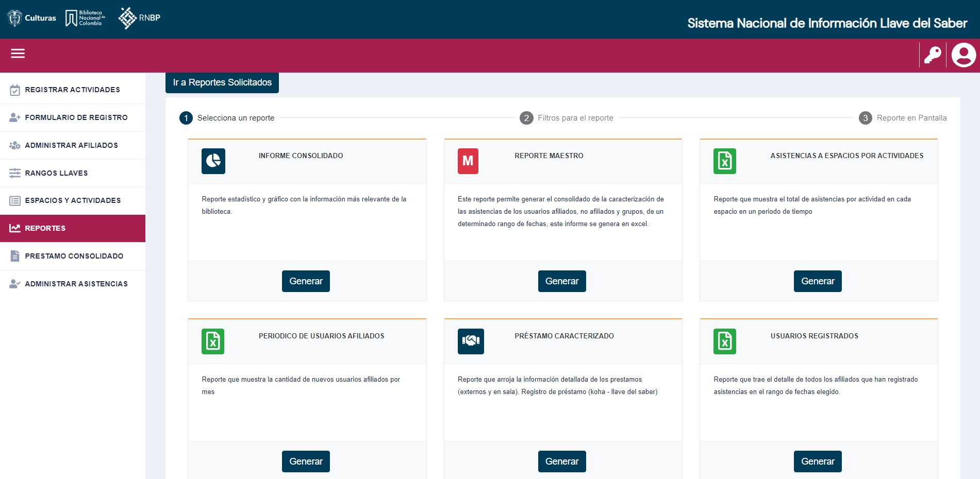Click the red M icon of Reporte Maestro
This screenshot has height=479, width=980.
click(x=468, y=161)
